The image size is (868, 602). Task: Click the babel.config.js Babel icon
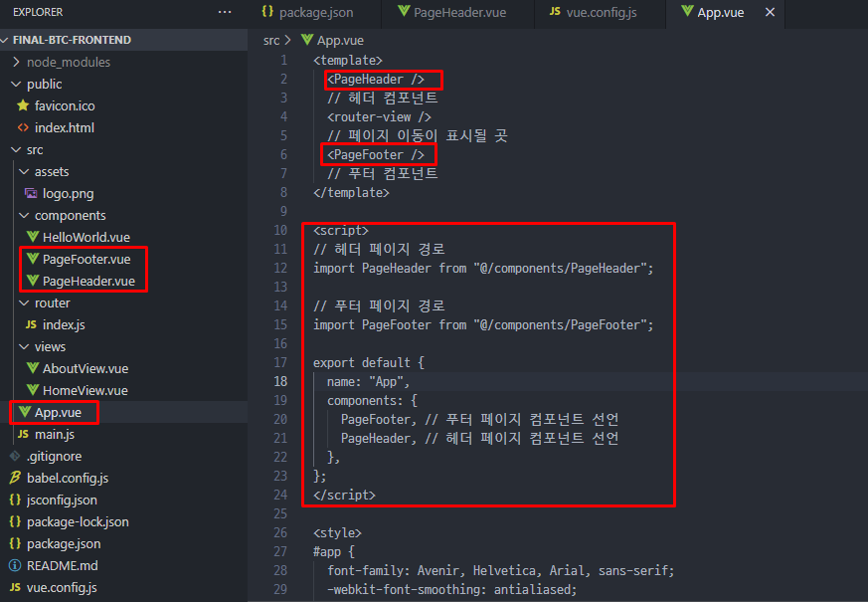(x=15, y=478)
